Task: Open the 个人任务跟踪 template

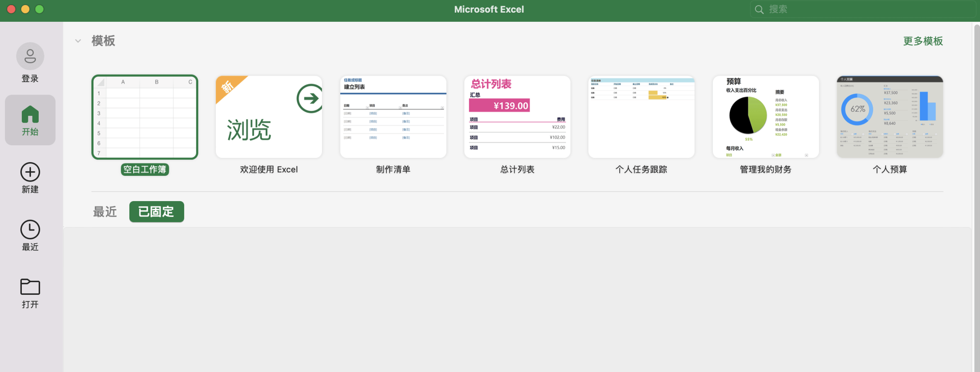Action: pos(641,117)
